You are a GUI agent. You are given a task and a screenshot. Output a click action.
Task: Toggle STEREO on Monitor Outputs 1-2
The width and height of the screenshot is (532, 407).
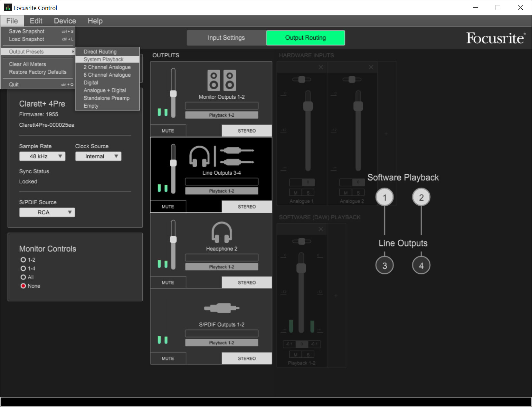pos(247,131)
